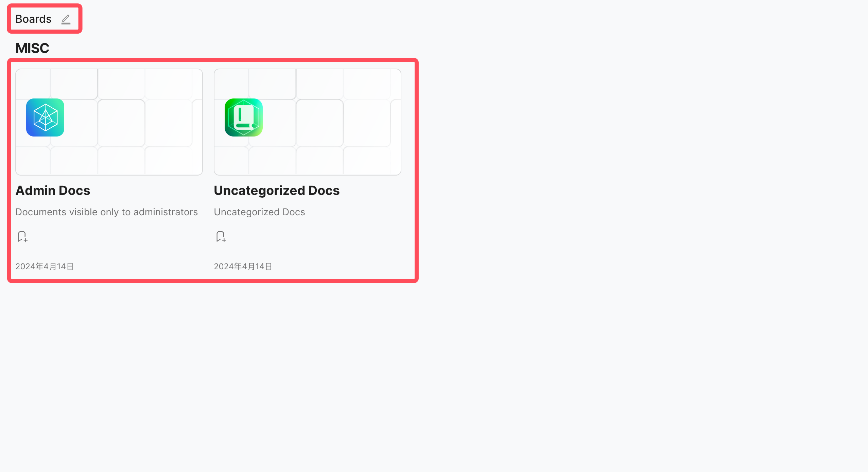This screenshot has width=868, height=472.
Task: Select the Boards header label
Action: click(33, 19)
